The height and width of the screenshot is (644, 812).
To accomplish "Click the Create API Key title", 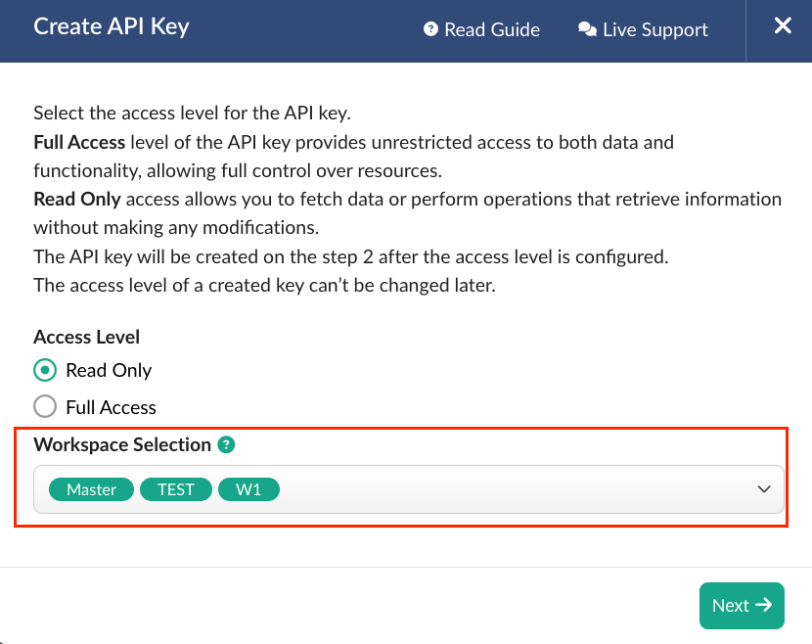I will 112,27.
